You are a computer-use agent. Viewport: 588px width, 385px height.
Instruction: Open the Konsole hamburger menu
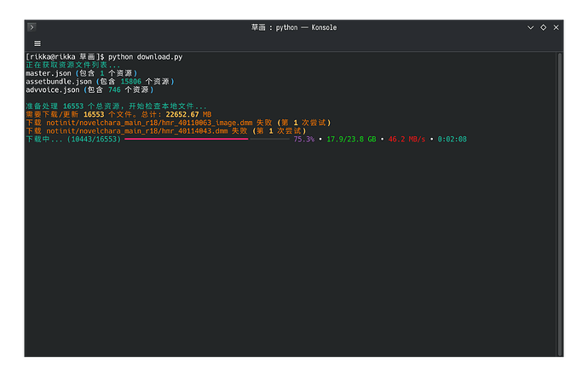(37, 43)
